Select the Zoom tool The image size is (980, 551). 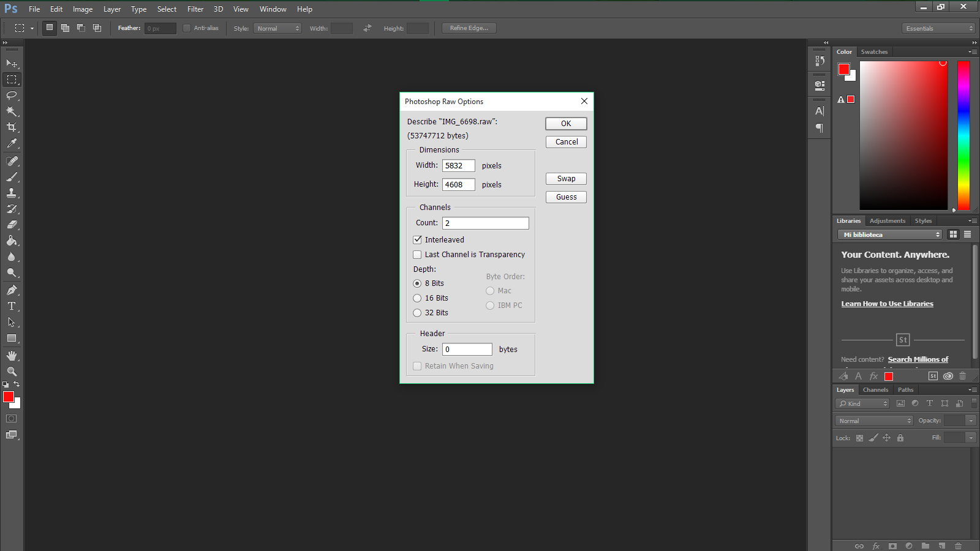(x=12, y=372)
